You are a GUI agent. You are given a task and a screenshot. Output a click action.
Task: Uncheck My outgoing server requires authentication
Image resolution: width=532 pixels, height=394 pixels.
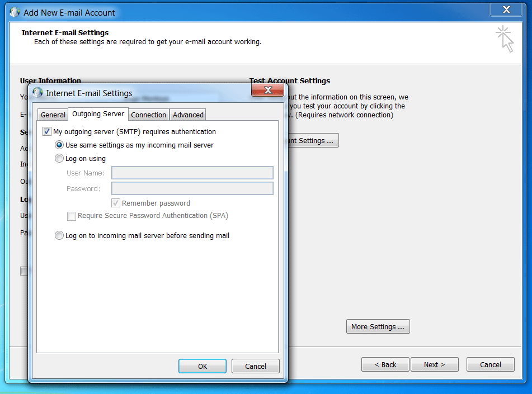click(47, 132)
